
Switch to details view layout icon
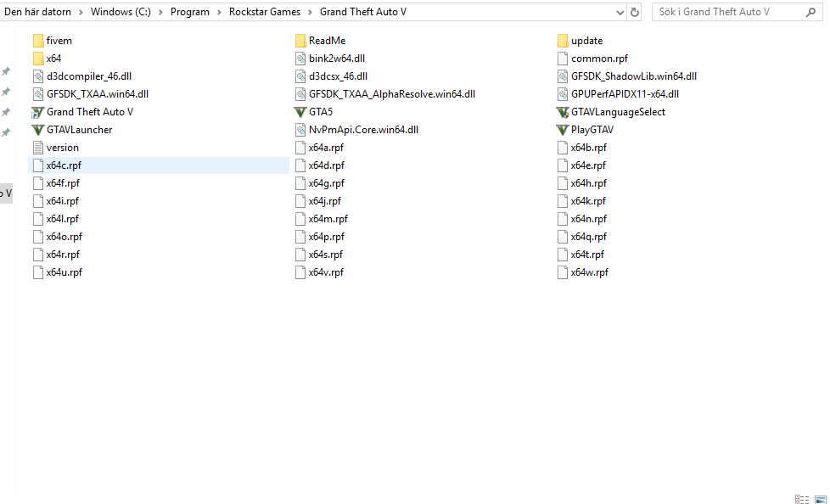[x=802, y=499]
